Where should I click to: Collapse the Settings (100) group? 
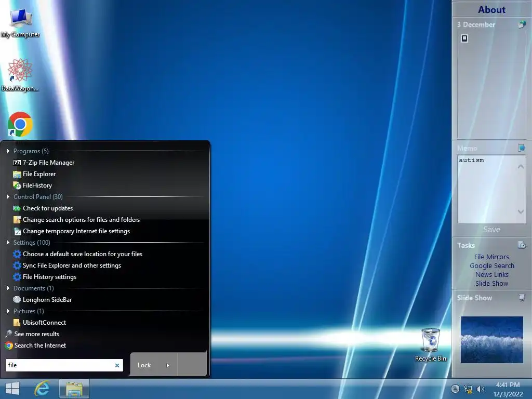click(8, 243)
